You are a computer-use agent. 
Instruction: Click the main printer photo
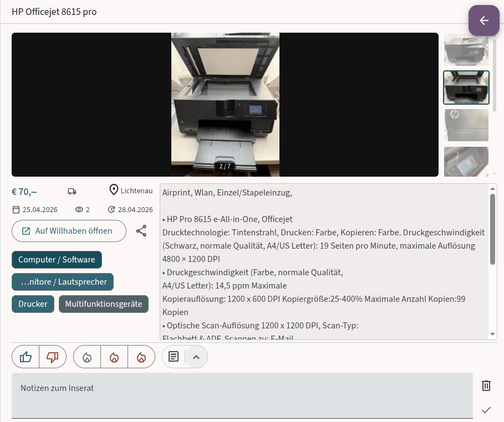pyautogui.click(x=225, y=105)
